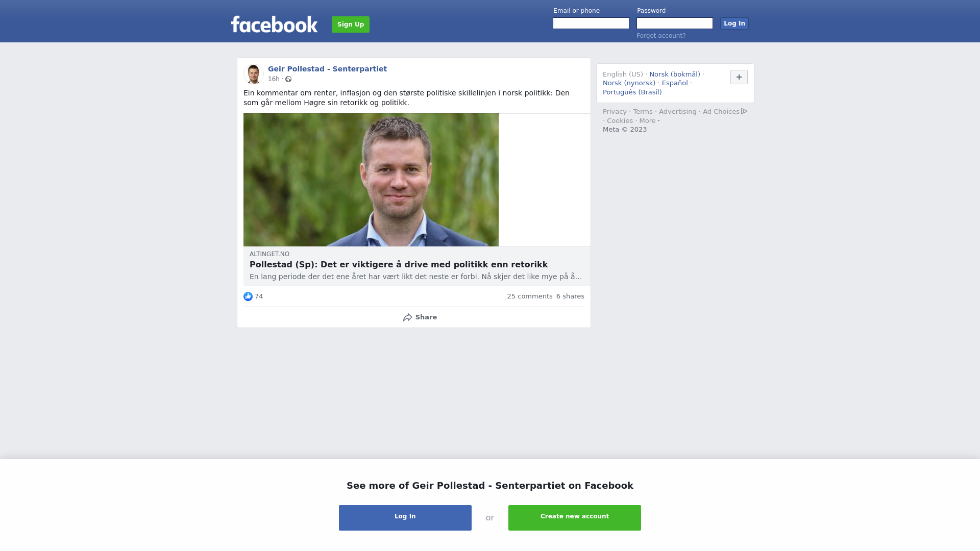Viewport: 980px width, 551px height.
Task: Click the Share arrow icon
Action: [407, 317]
